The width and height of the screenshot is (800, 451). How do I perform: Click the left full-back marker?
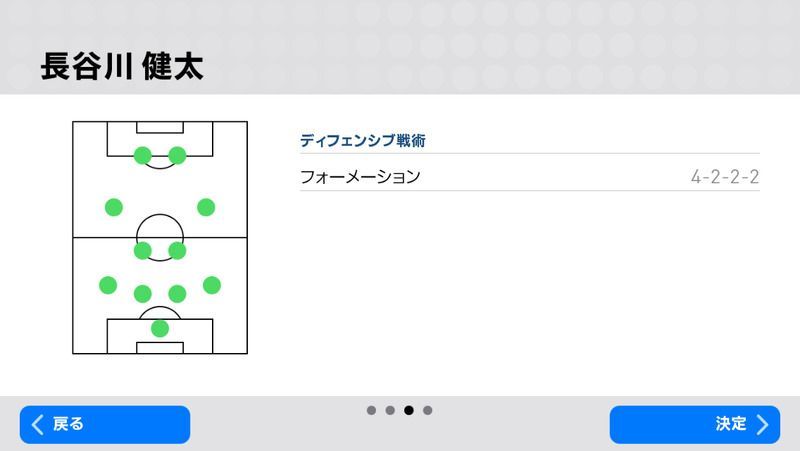[x=108, y=285]
